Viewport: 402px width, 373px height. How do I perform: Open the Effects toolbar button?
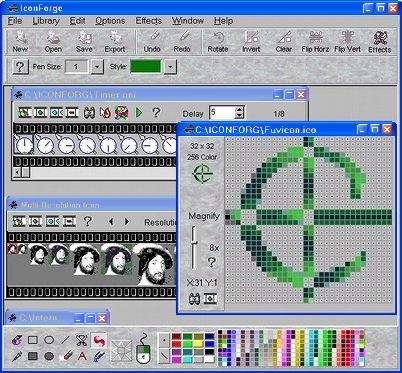(x=380, y=42)
